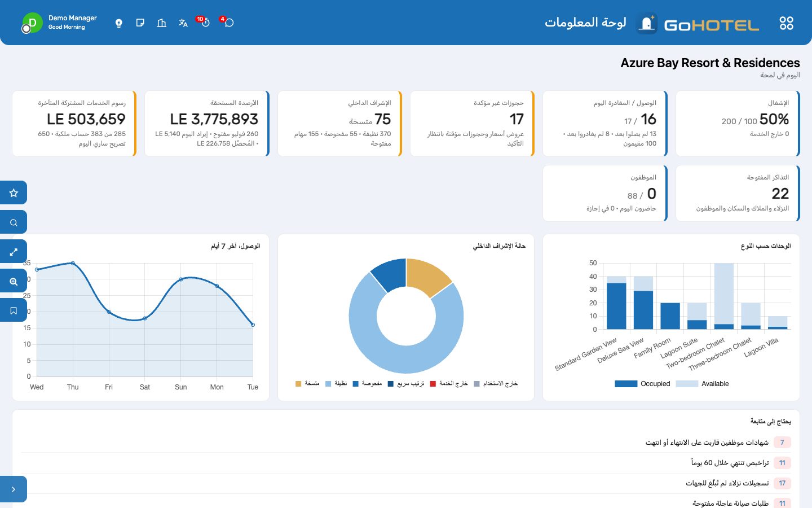The image size is (812, 508).
Task: Click the Available legend swatch in units chart
Action: click(687, 384)
